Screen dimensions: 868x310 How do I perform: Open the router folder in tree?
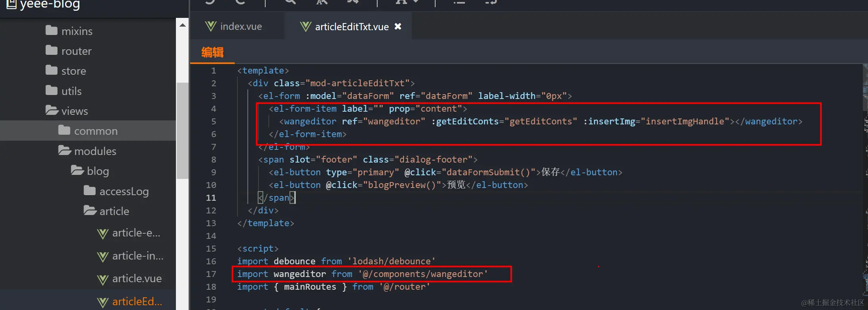(x=68, y=51)
